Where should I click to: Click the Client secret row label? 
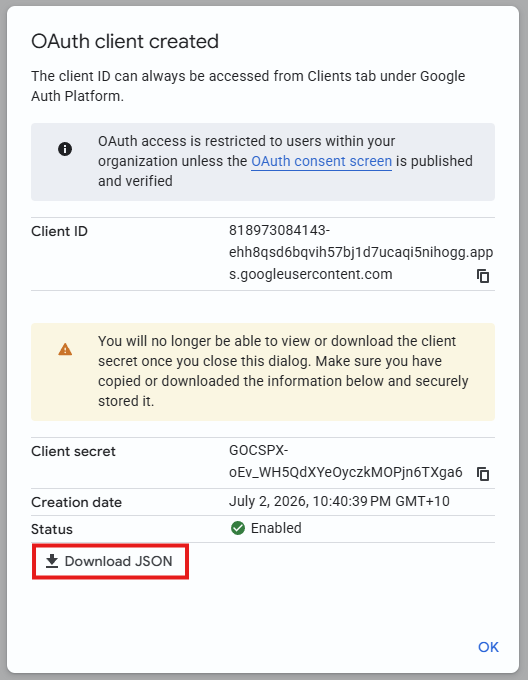pos(73,451)
